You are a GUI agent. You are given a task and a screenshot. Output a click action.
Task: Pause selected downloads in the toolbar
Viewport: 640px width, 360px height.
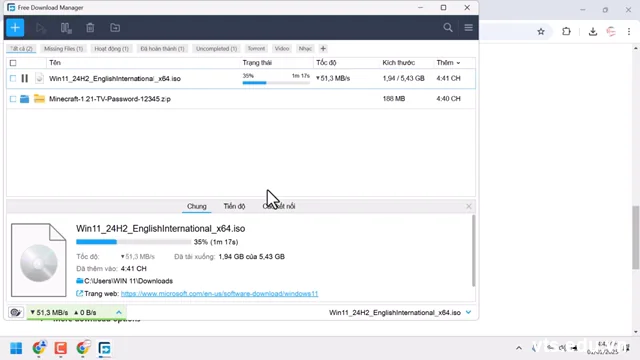coord(66,28)
